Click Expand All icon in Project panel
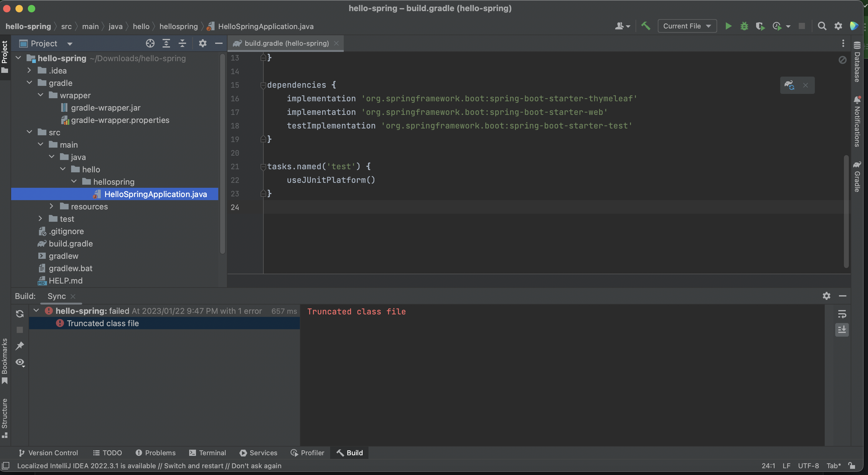The image size is (868, 475). coord(166,43)
